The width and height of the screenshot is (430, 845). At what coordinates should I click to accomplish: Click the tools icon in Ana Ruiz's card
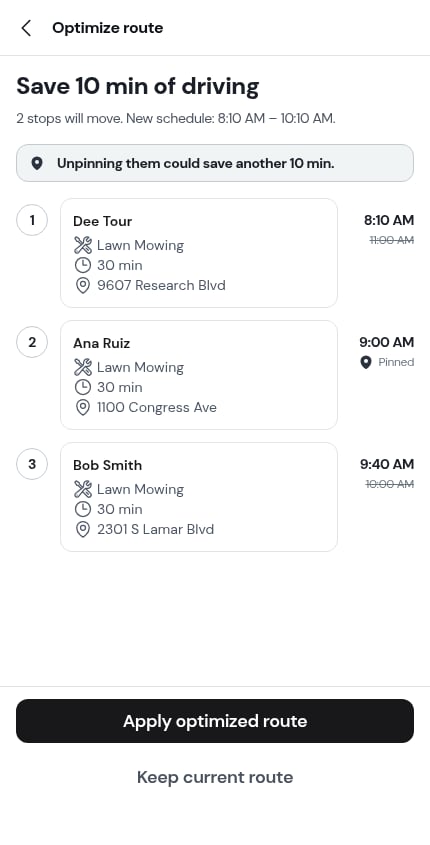[x=82, y=368]
